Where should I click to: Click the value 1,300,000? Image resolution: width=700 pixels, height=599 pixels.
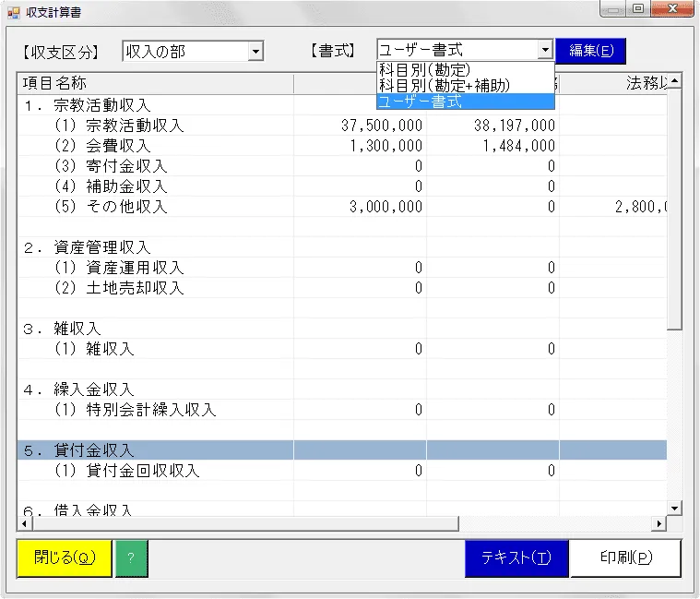point(386,146)
